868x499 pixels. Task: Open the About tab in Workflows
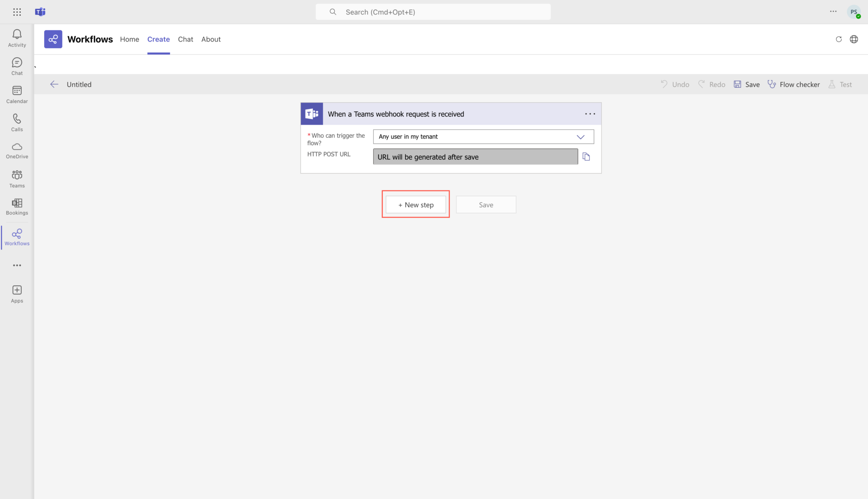(x=211, y=39)
